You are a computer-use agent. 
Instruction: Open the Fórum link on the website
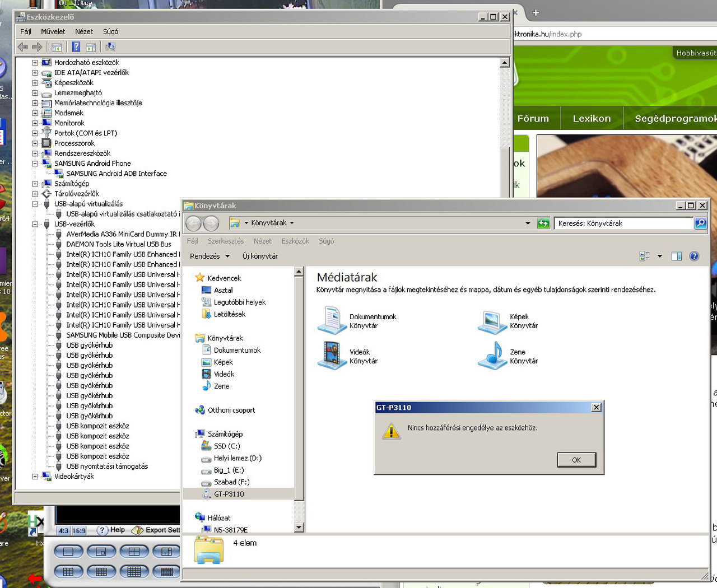[533, 119]
